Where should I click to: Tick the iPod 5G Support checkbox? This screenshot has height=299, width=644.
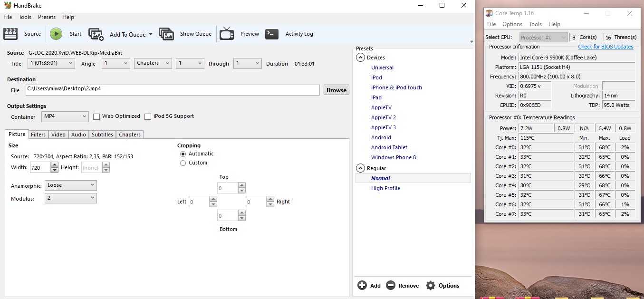click(148, 116)
